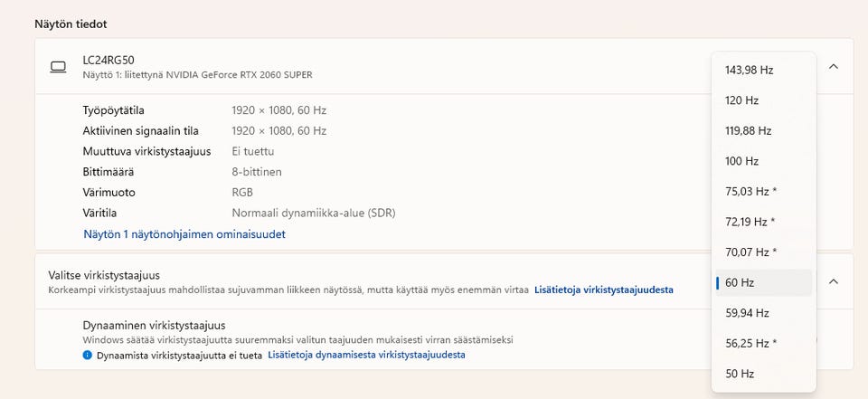
Task: Open Näytön 1 näytönohjaimen ominaisuudet link
Action: pos(184,233)
